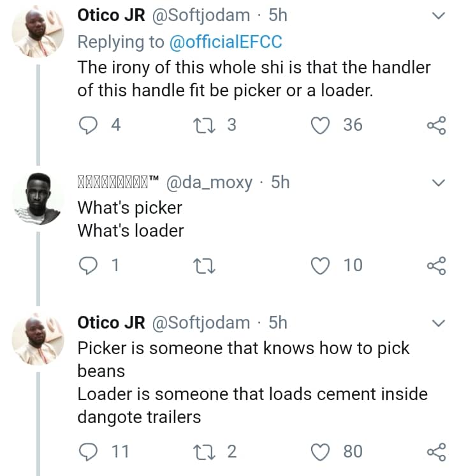Retweet the picker or loader tweet

(207, 125)
